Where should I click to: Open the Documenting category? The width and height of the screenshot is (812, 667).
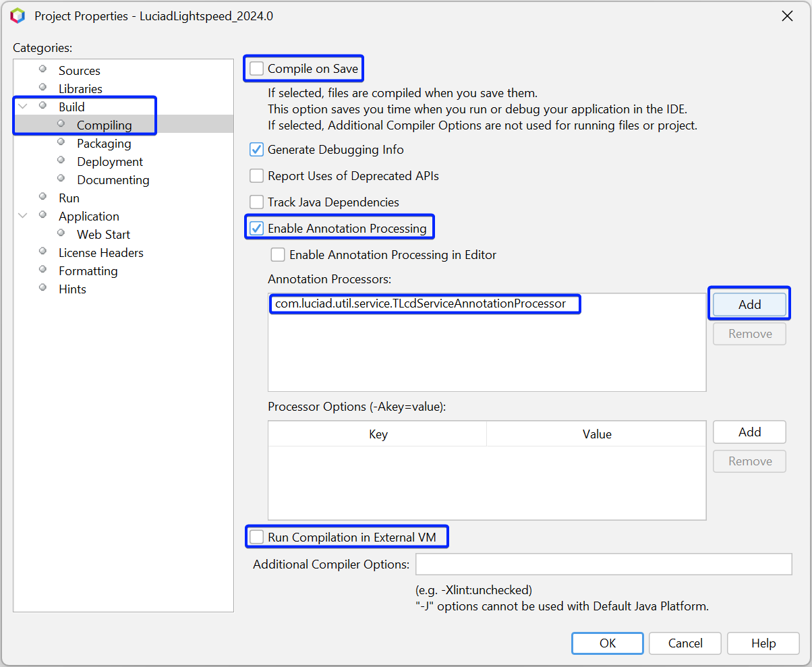[x=113, y=180]
